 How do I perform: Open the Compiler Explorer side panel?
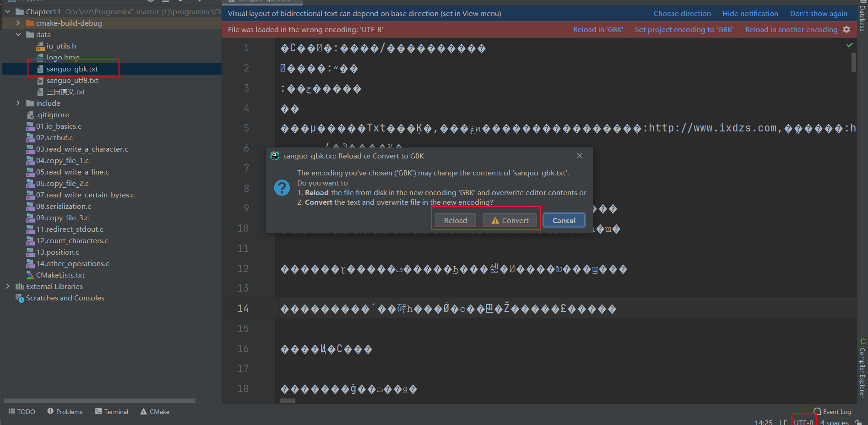point(863,368)
